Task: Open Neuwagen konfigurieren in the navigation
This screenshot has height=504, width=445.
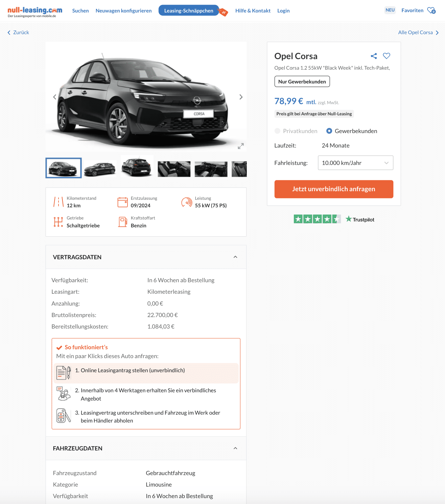Action: pos(124,11)
